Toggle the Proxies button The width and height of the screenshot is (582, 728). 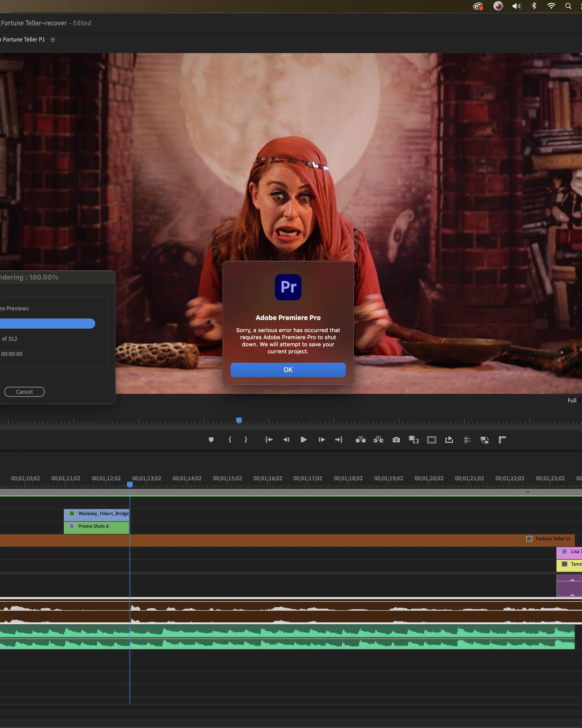[484, 440]
